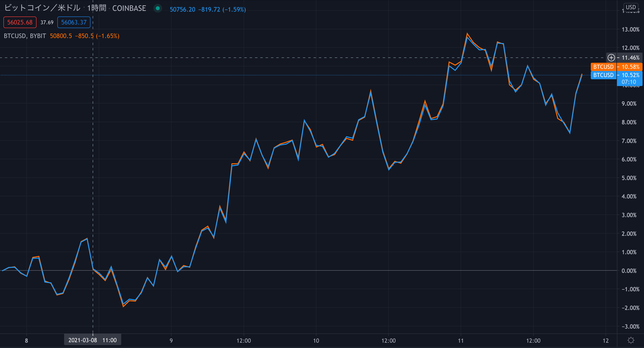This screenshot has height=348, width=644.
Task: Click the 07:10 bar countdown timer
Action: tap(629, 82)
